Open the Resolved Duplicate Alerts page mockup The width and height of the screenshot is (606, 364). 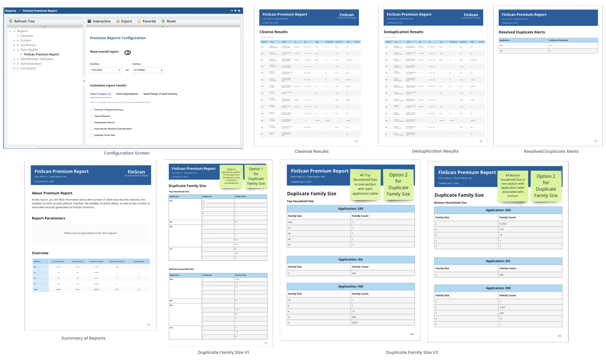click(548, 76)
